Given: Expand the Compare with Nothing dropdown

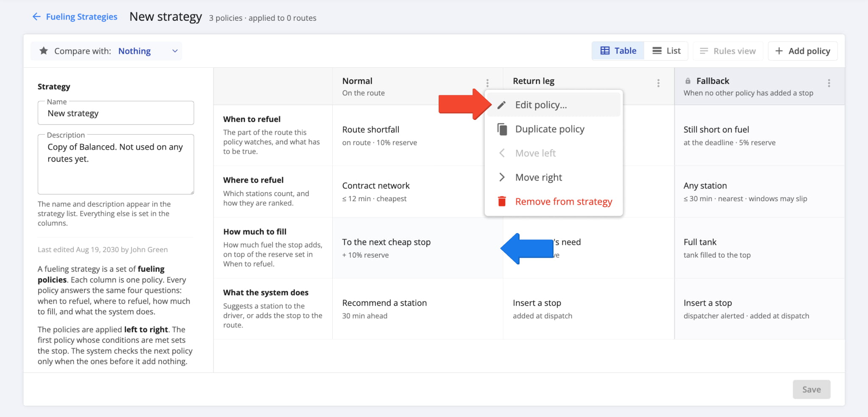Looking at the screenshot, I should tap(106, 51).
